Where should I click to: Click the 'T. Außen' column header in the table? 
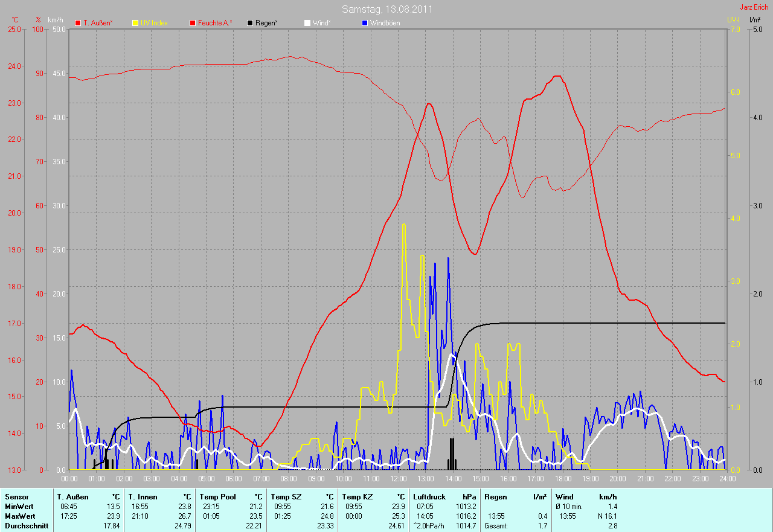[72, 497]
